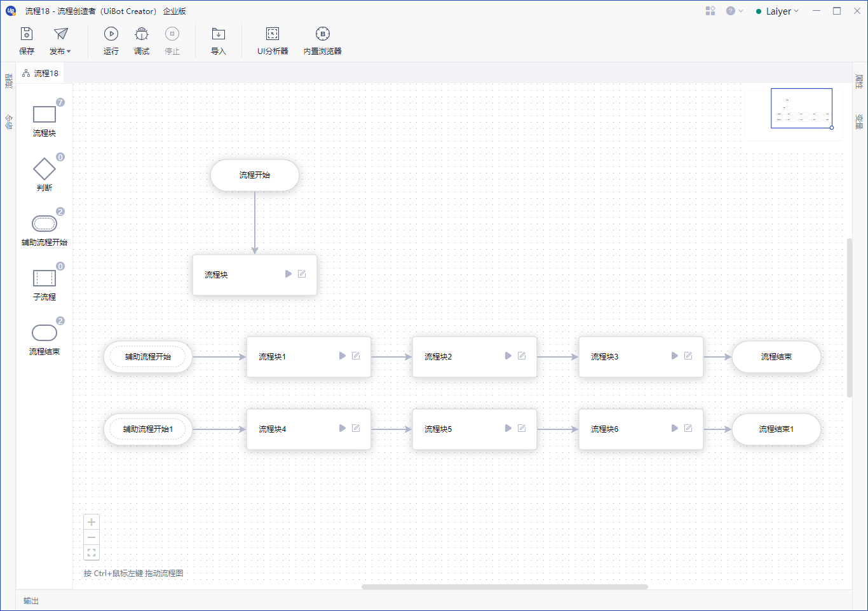This screenshot has height=611, width=868.
Task: Select the 流程结束 node on canvas
Action: click(776, 357)
